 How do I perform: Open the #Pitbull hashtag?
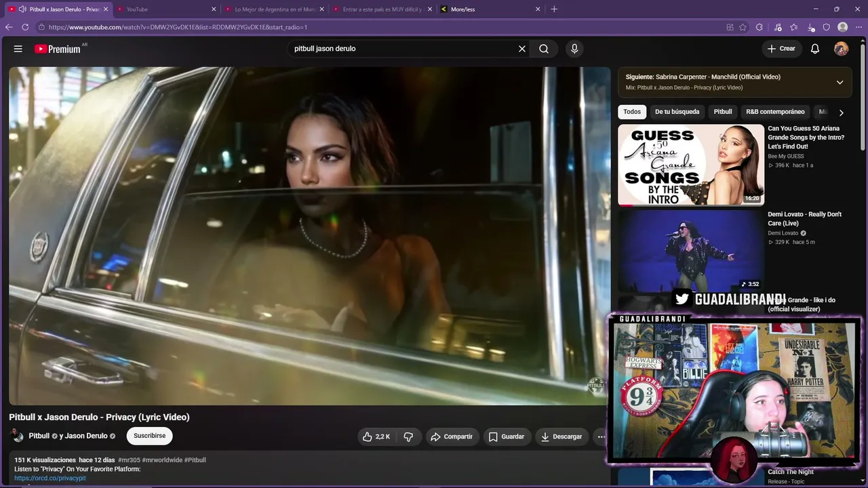tap(195, 460)
